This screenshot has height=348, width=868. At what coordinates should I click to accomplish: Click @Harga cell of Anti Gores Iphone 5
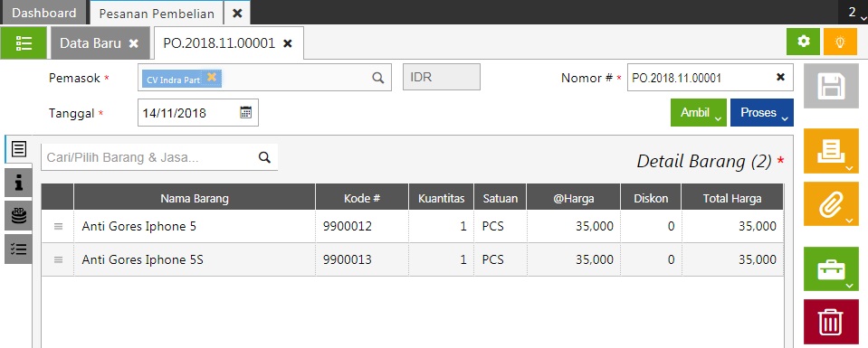point(574,226)
